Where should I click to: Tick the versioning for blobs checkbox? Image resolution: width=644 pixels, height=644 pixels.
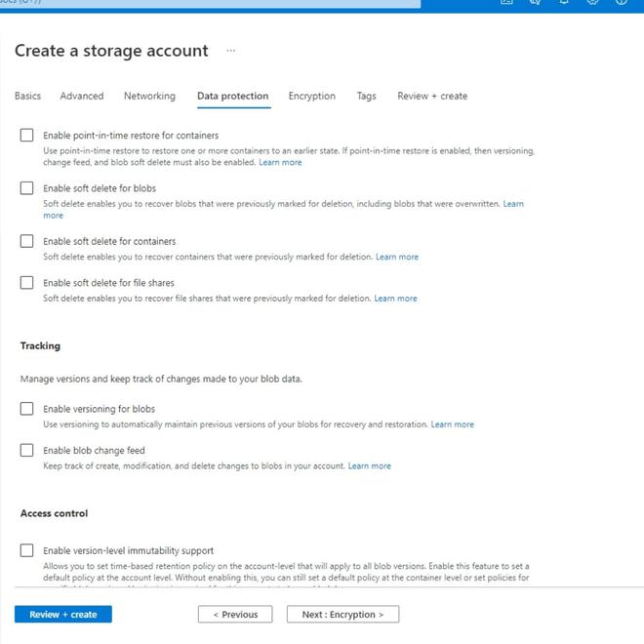point(27,409)
